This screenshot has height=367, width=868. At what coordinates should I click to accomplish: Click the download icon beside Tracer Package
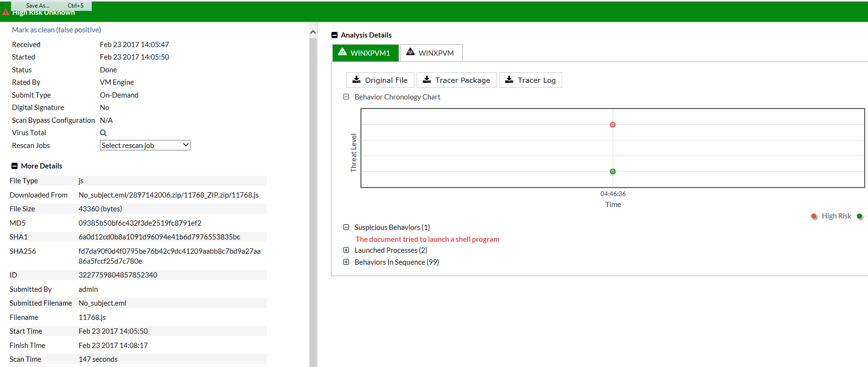(427, 79)
